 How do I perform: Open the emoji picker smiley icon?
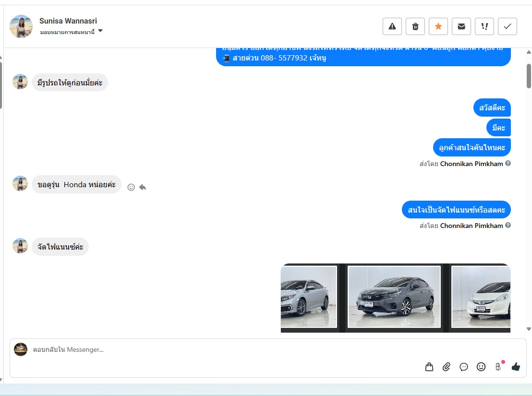[x=481, y=367]
